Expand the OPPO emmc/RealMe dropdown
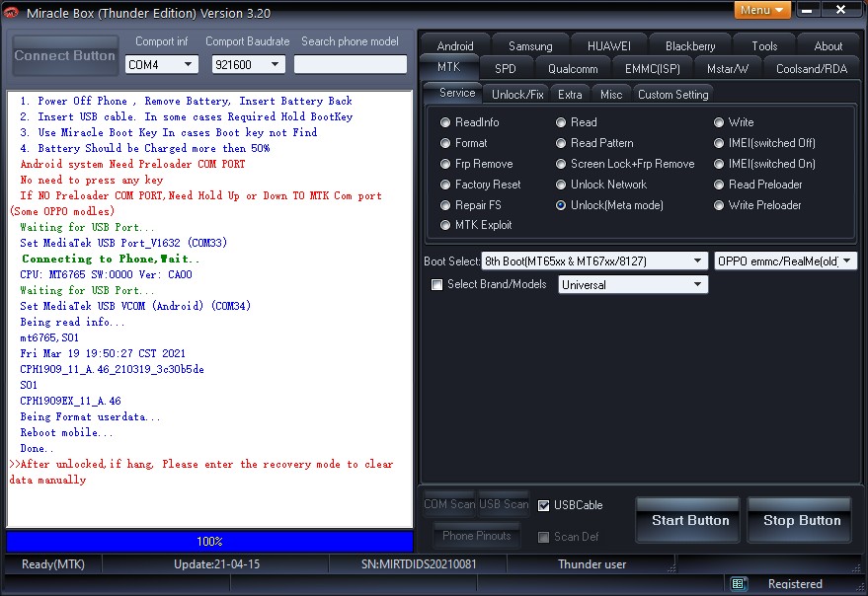The height and width of the screenshot is (596, 868). pyautogui.click(x=785, y=261)
